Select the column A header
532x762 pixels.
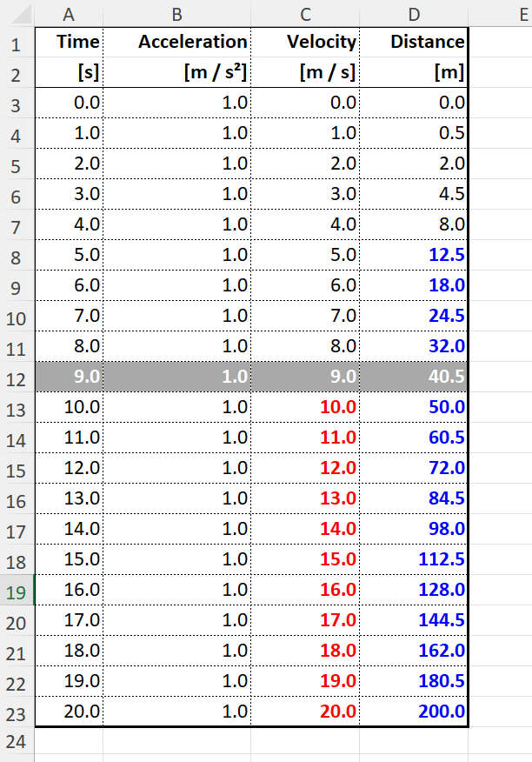pos(69,13)
